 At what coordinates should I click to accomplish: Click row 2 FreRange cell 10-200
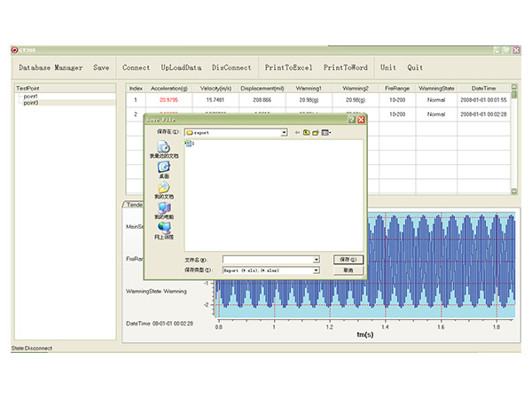[x=397, y=114]
